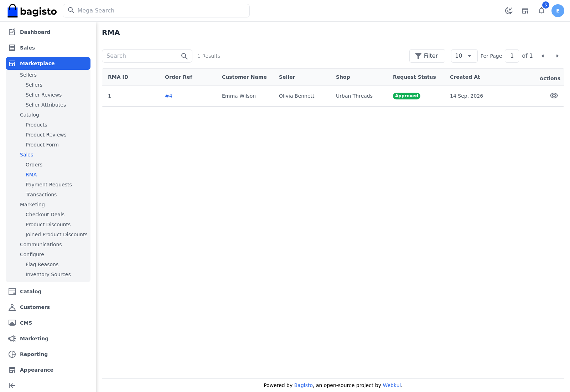Viewport: 570px width, 392px height.
Task: Open the storefront shop icon
Action: point(525,11)
